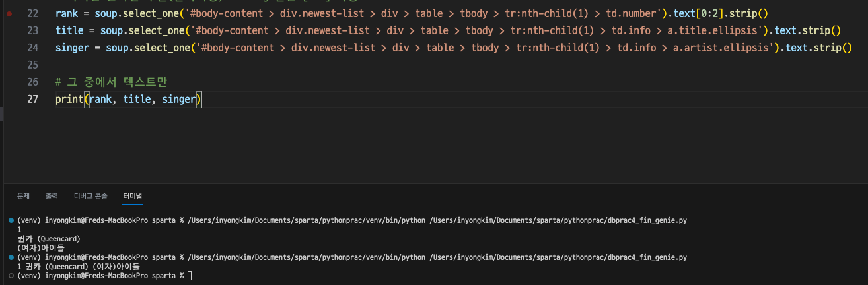Click line number 27 in the gutter
Image resolution: width=868 pixels, height=285 pixels.
pos(32,99)
